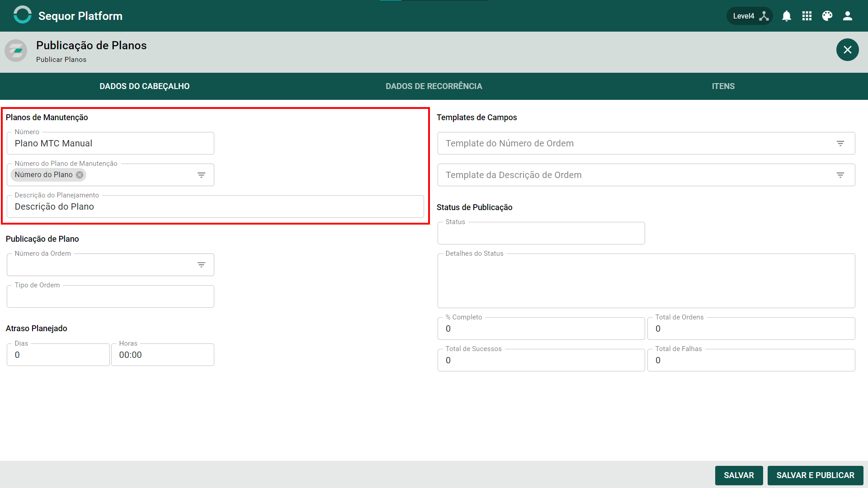Focus the % Completo field

tap(541, 328)
